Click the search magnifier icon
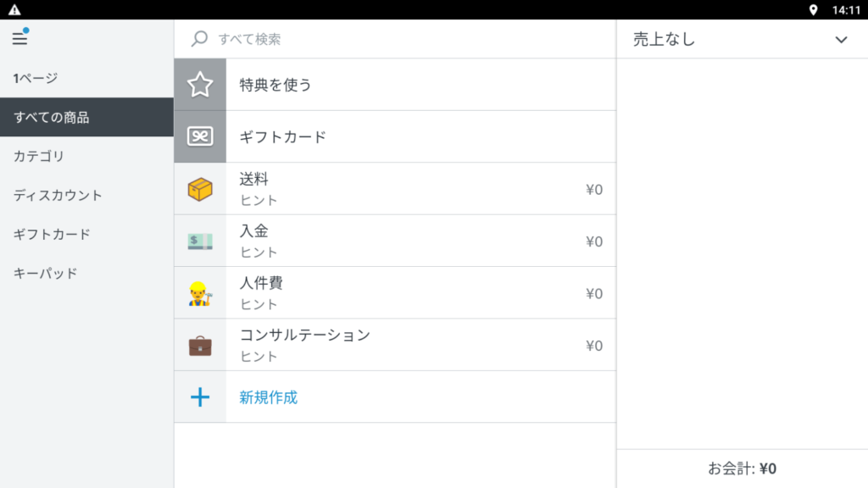The width and height of the screenshot is (868, 488). 200,39
